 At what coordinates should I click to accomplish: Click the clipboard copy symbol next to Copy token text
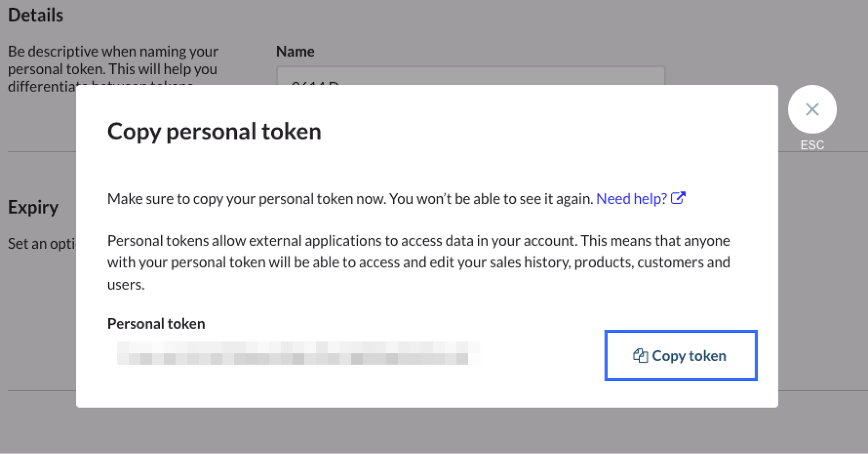pyautogui.click(x=640, y=355)
